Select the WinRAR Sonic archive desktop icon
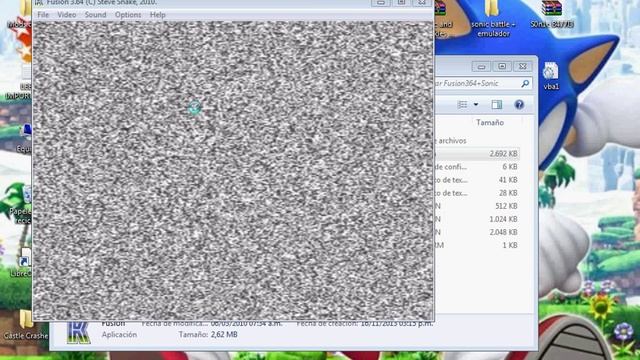 [x=552, y=15]
